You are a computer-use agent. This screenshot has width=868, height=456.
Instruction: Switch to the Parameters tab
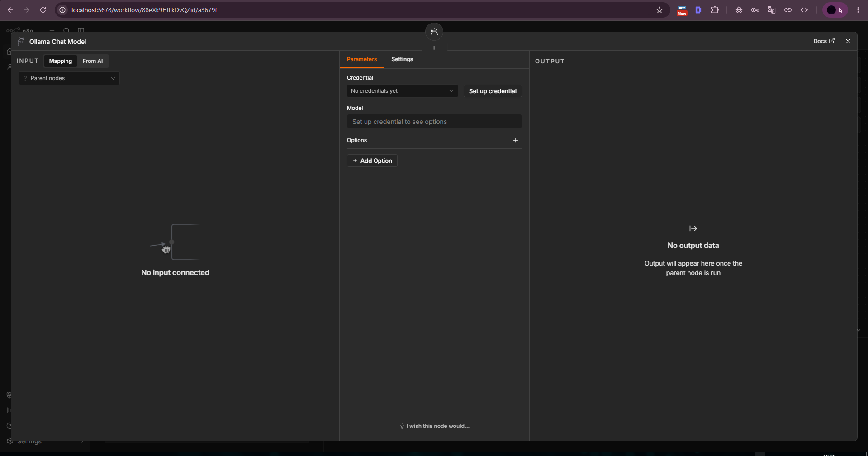coord(361,59)
